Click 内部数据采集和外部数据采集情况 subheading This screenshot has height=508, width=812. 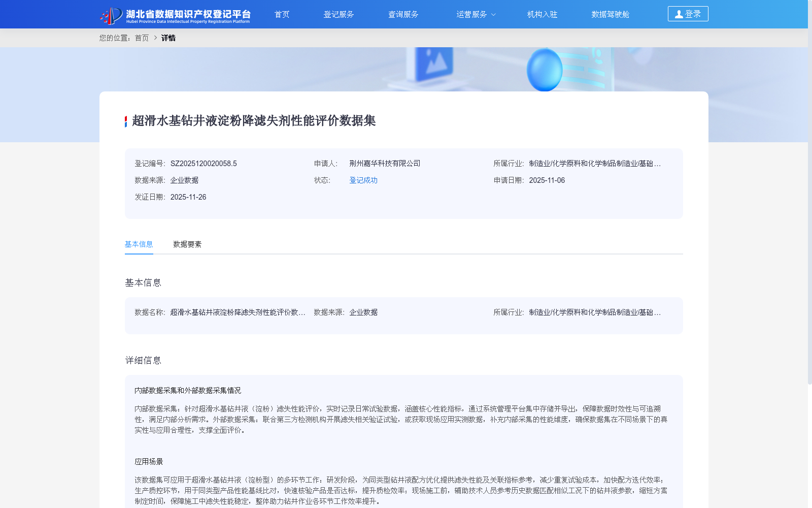coord(188,391)
